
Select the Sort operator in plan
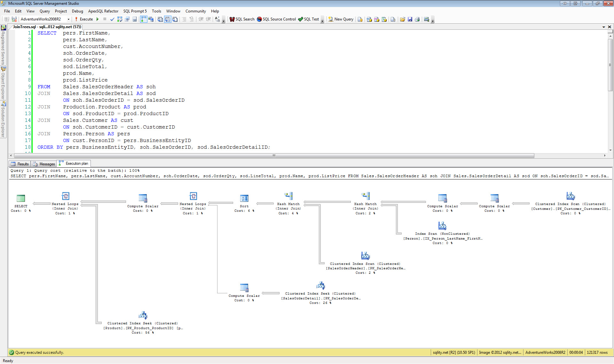[x=244, y=199]
